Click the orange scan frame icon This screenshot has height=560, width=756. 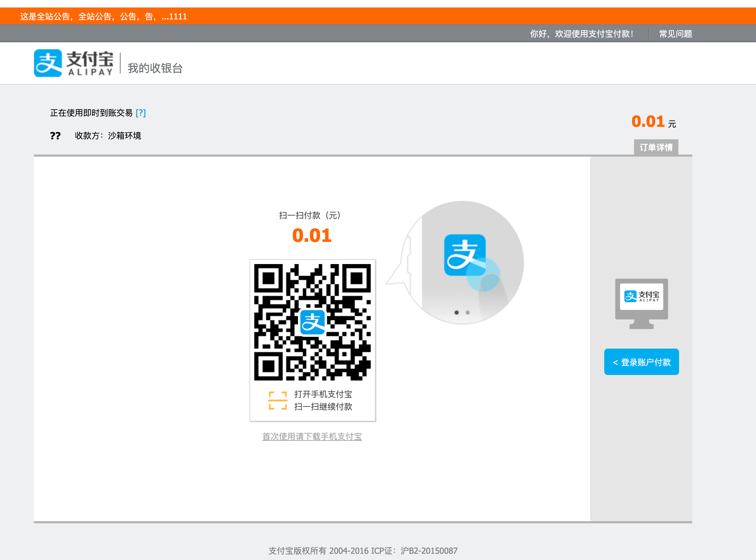tap(278, 401)
